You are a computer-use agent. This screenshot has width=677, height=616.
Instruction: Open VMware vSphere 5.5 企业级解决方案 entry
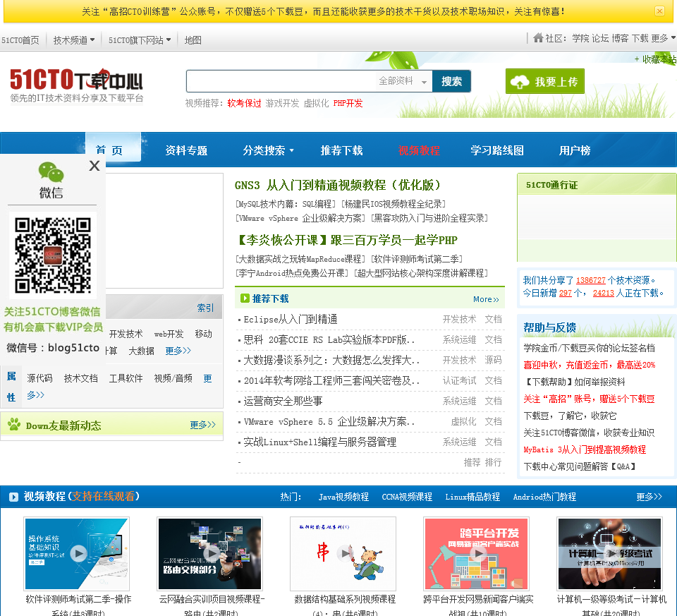coord(329,422)
